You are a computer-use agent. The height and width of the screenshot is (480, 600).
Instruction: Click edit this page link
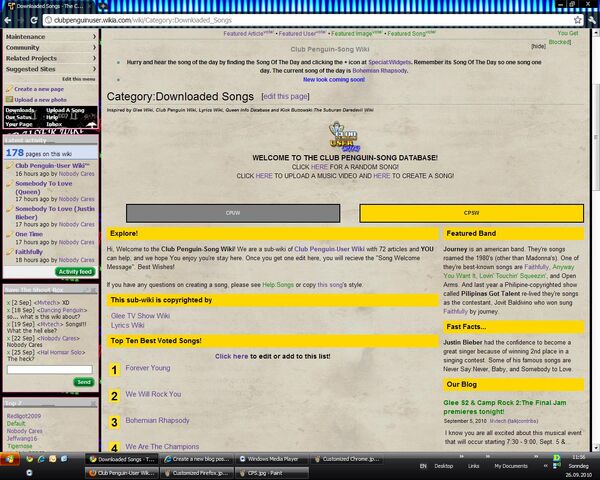pyautogui.click(x=285, y=96)
